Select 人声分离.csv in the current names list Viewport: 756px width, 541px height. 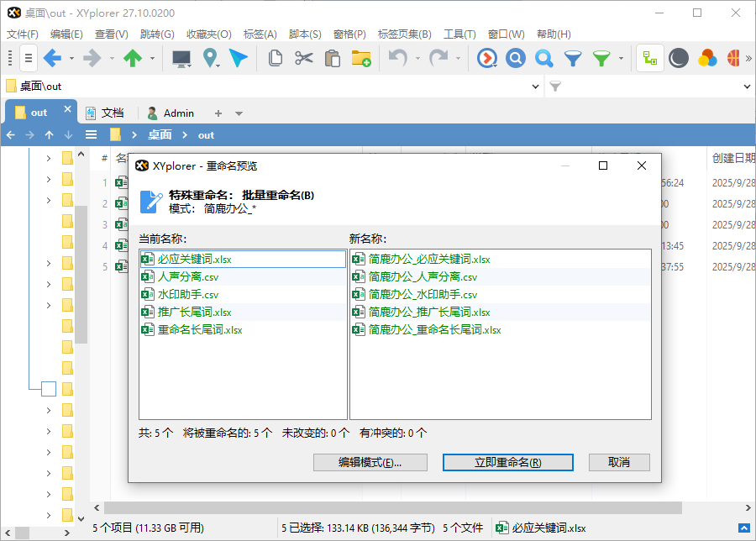coord(188,276)
